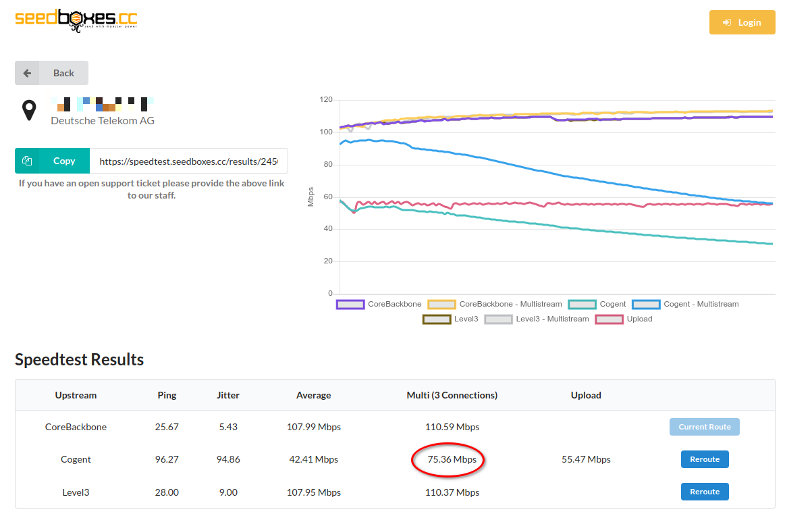Toggle the Upload legend swatch
The height and width of the screenshot is (518, 812).
point(609,319)
